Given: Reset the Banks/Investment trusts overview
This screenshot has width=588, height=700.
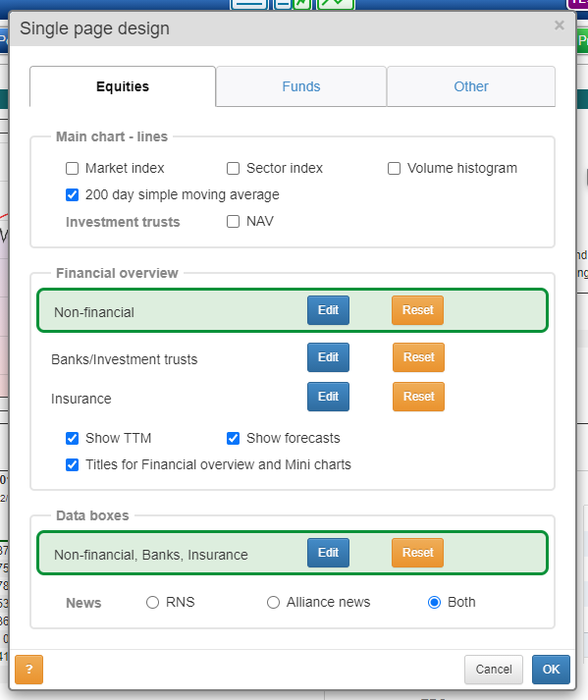Looking at the screenshot, I should click(x=418, y=357).
